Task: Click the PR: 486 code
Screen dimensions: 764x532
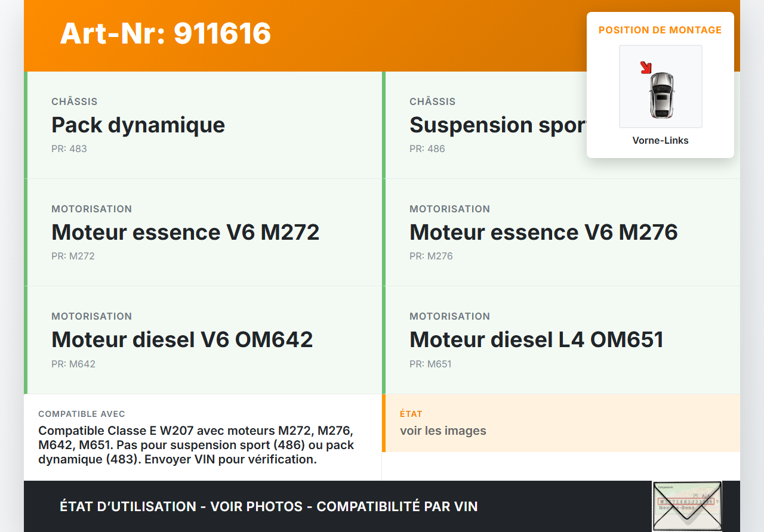Action: (427, 149)
